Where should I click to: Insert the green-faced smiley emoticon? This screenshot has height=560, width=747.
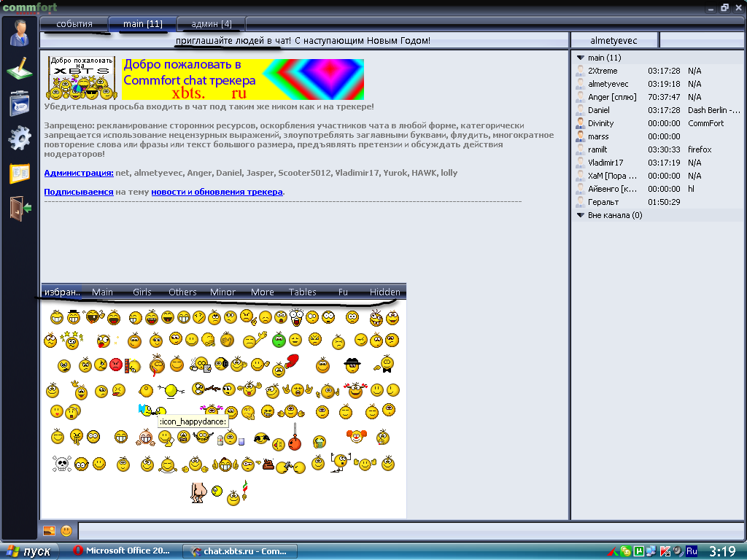(x=279, y=340)
